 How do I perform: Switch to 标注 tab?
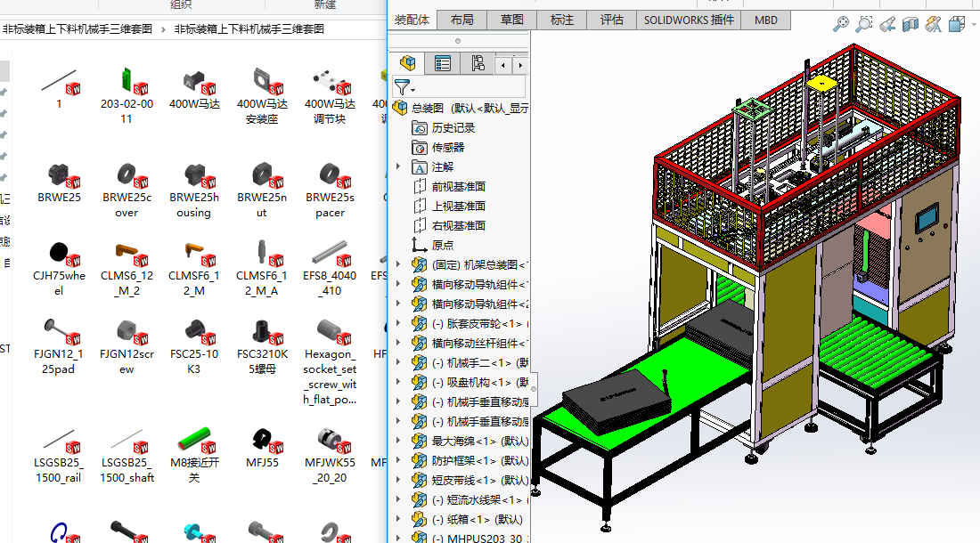click(562, 20)
